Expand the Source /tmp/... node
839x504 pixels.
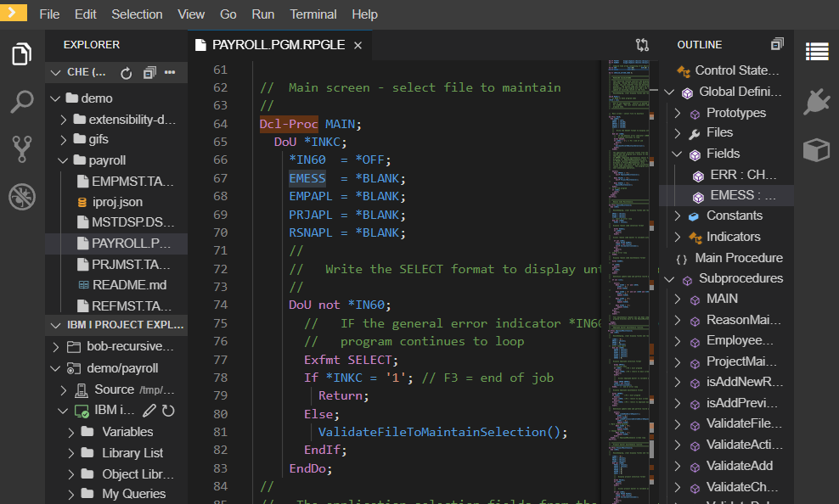(63, 390)
